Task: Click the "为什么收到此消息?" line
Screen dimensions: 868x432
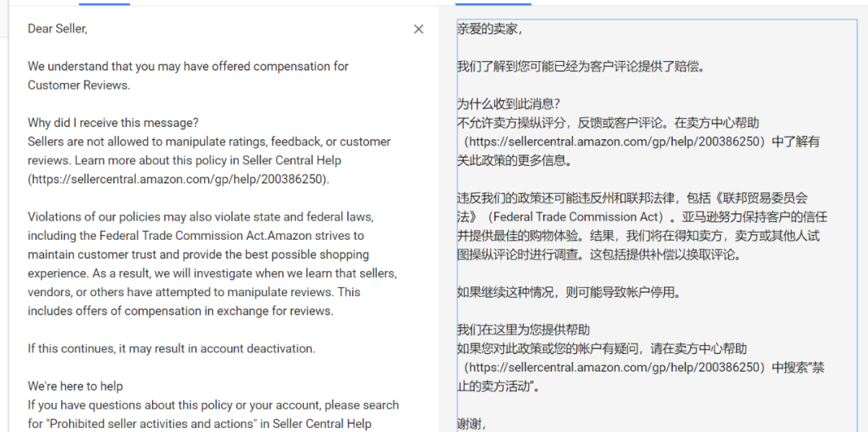Action: pyautogui.click(x=510, y=104)
